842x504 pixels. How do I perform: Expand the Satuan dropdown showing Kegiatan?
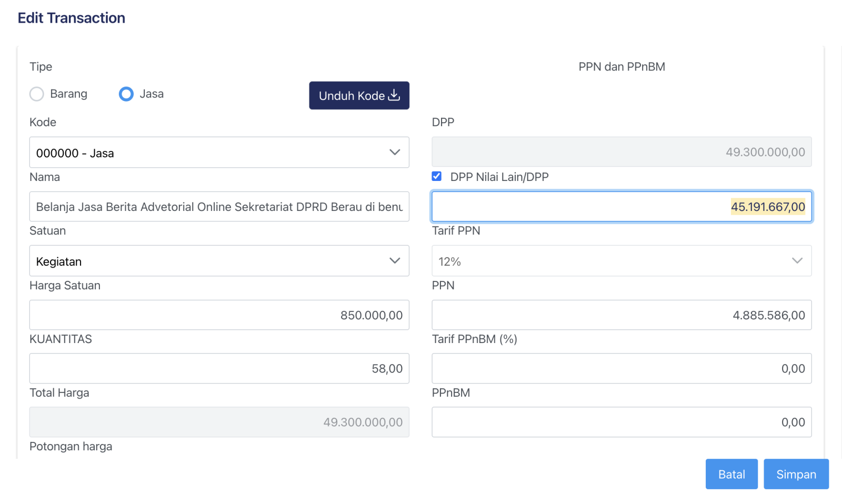pyautogui.click(x=219, y=261)
